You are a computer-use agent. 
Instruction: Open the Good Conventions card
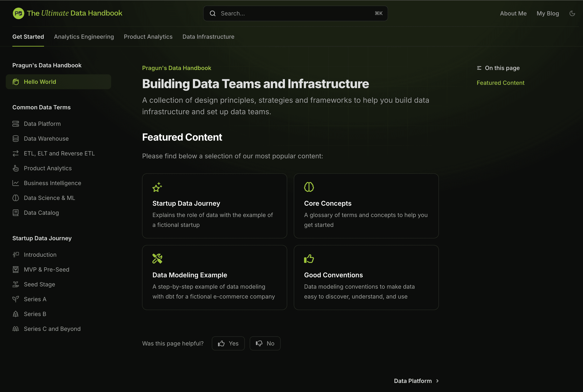(366, 278)
